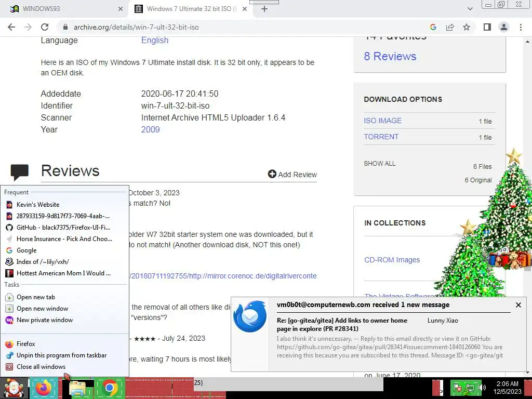Open File Explorer from taskbar
This screenshot has height=399, width=532.
pos(78,389)
